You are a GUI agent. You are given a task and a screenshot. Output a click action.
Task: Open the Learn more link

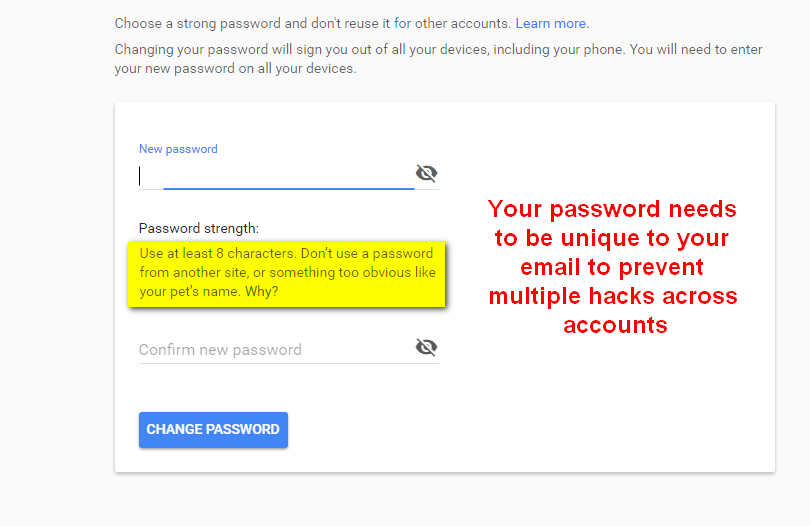click(552, 24)
